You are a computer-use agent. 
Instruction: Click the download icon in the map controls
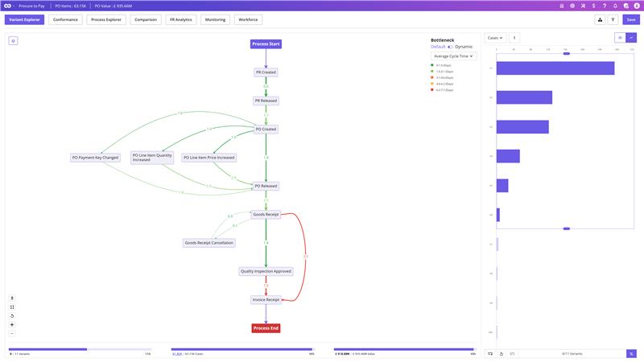tap(12, 298)
